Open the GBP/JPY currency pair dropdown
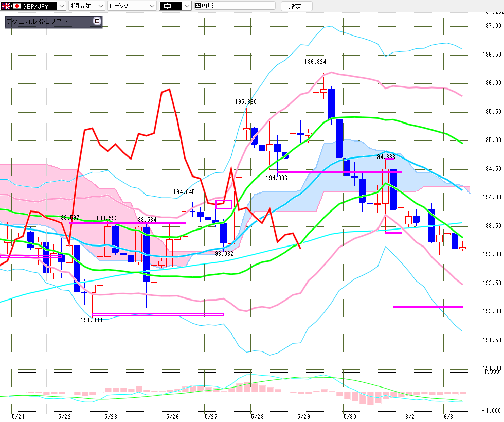Viewport: 504px width, 422px height. pos(33,6)
